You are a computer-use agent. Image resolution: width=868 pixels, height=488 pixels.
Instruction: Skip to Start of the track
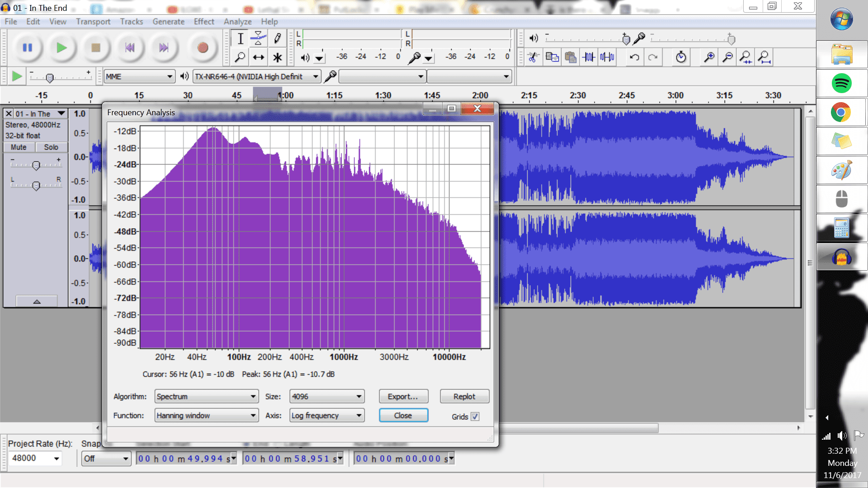130,47
